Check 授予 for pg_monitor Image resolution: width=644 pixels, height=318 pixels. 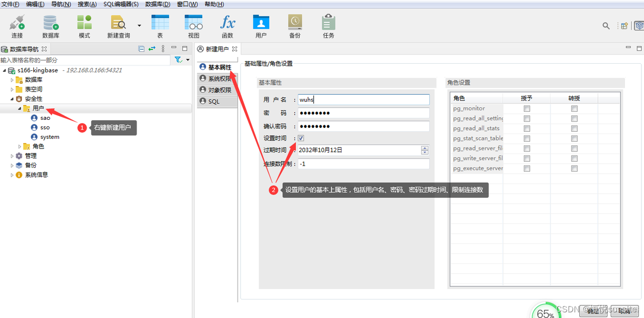(x=527, y=108)
